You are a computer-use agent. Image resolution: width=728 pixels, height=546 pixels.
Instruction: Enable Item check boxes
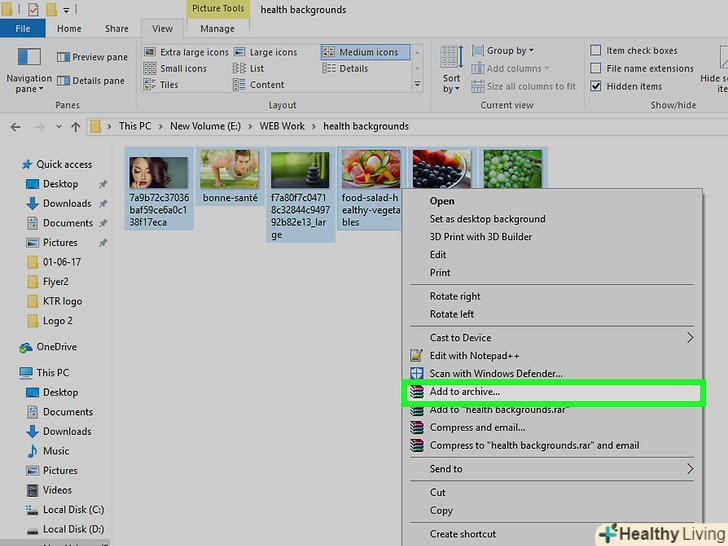[595, 50]
